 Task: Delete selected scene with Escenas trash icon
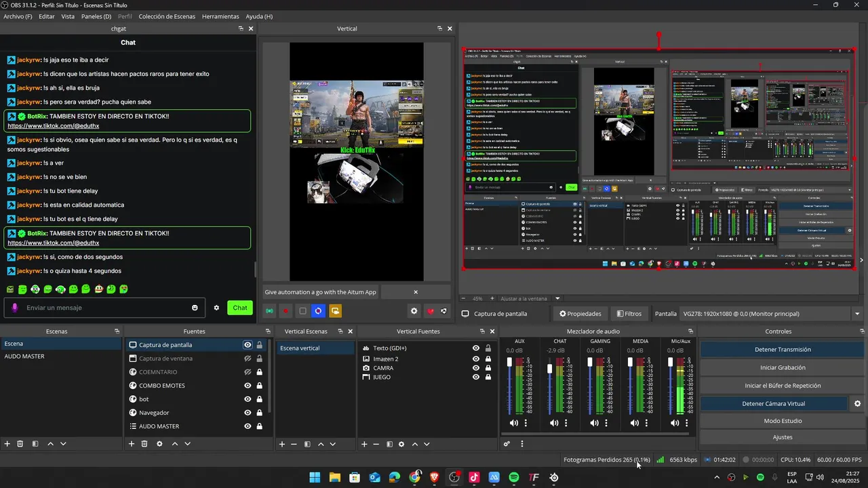point(20,444)
